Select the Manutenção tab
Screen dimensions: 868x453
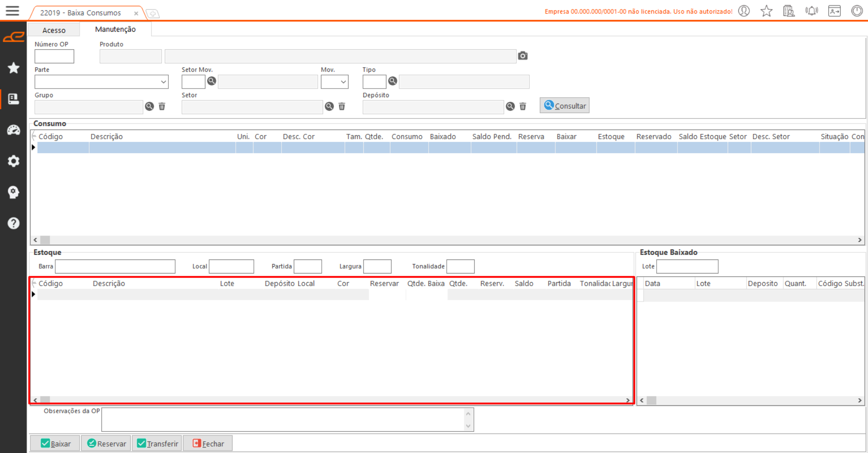(x=115, y=29)
